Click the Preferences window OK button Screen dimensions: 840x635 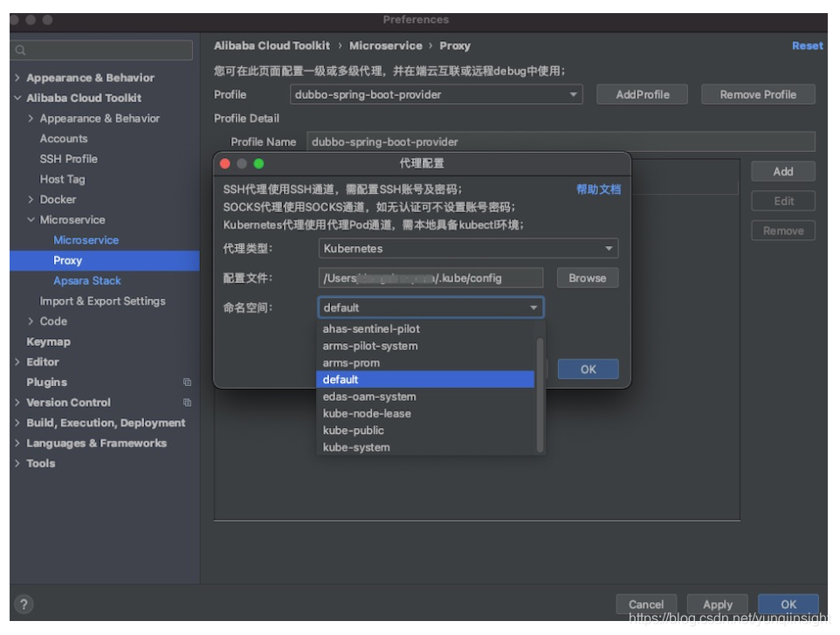click(788, 604)
